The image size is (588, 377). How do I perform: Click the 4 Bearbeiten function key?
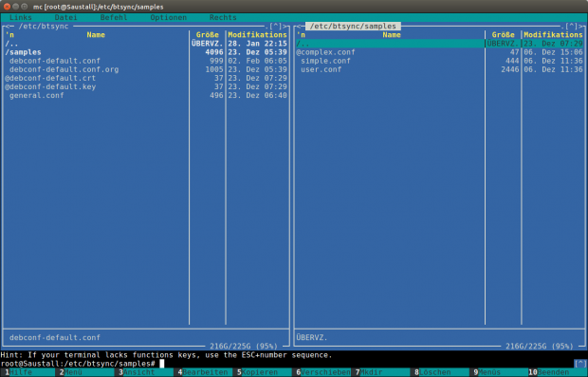(203, 372)
